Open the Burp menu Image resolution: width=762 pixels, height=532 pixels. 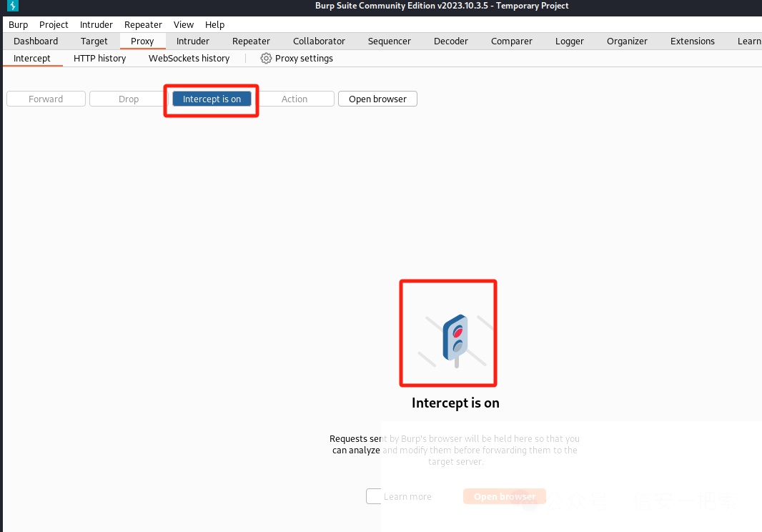[x=19, y=25]
